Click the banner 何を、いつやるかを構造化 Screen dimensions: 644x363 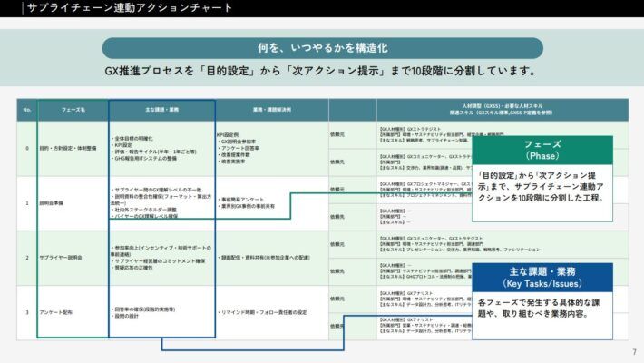322,47
